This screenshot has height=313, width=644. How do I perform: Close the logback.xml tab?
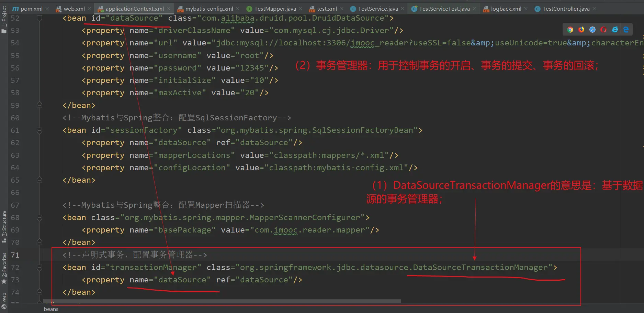coord(526,9)
